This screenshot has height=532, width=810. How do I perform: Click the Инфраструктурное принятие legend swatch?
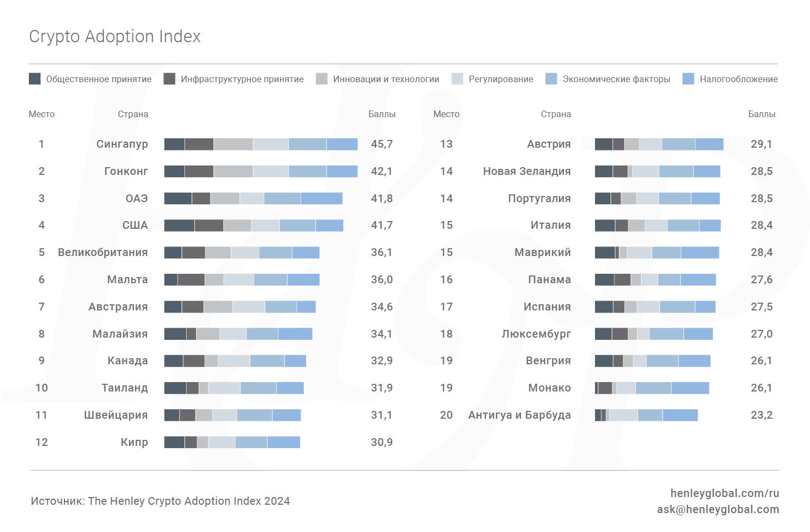(169, 79)
